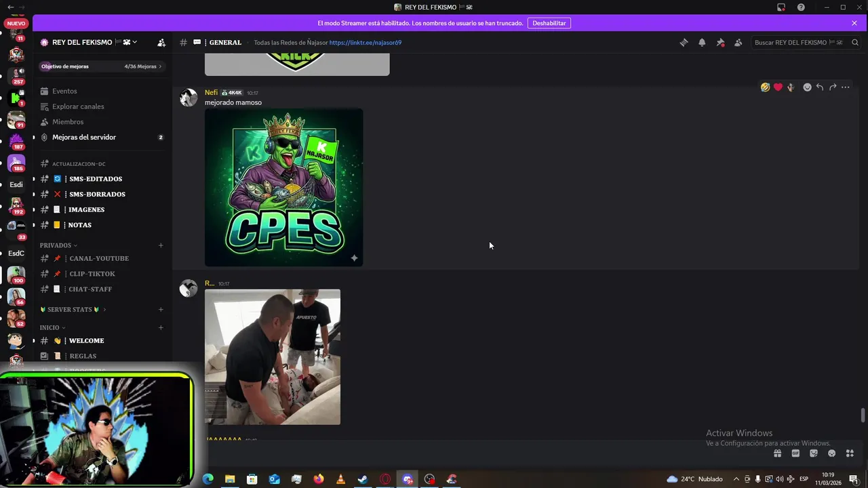Open Steam from the taskbar

click(363, 479)
